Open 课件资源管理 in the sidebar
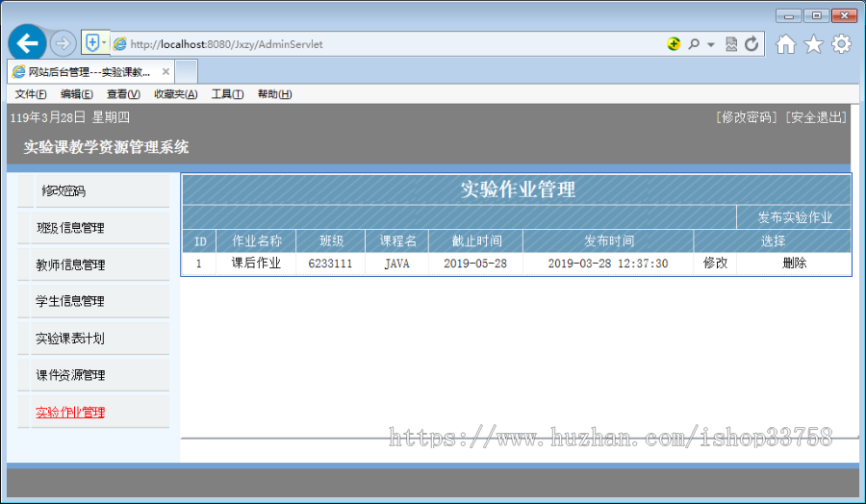Viewport: 866px width, 504px height. (70, 375)
